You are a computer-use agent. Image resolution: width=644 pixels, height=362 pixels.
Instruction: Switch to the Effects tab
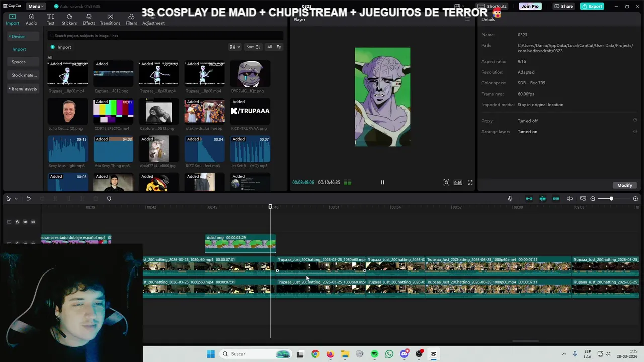tap(89, 20)
